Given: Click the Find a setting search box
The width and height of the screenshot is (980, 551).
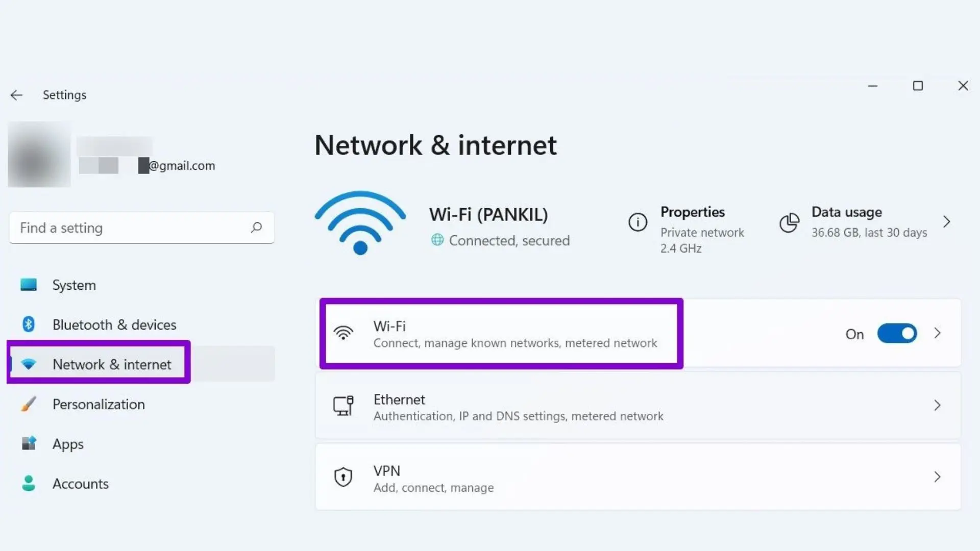Looking at the screenshot, I should tap(133, 228).
